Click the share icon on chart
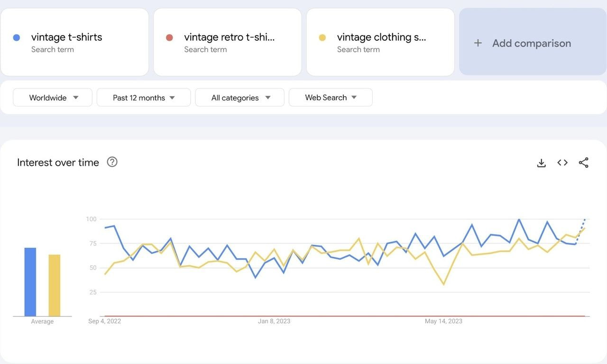The image size is (607, 364). pyautogui.click(x=583, y=163)
